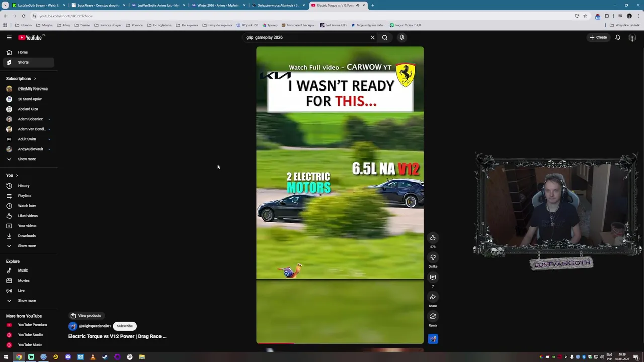644x362 pixels.
Task: Open the Just Anime GIFS bookmark
Action: [x=334, y=25]
